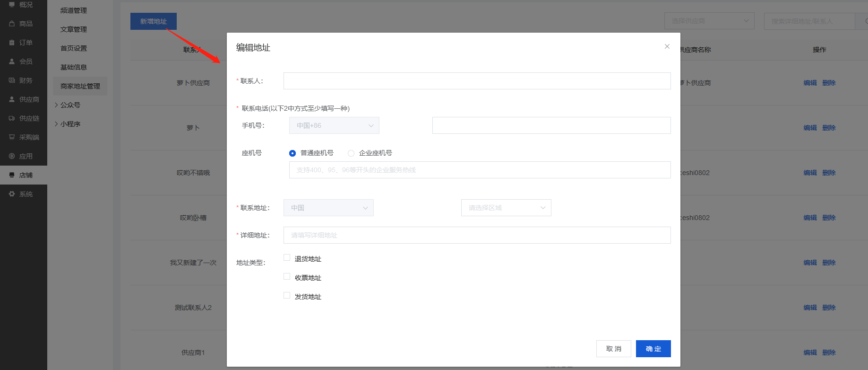
Task: Focus the 详细地址 input field
Action: click(x=477, y=235)
